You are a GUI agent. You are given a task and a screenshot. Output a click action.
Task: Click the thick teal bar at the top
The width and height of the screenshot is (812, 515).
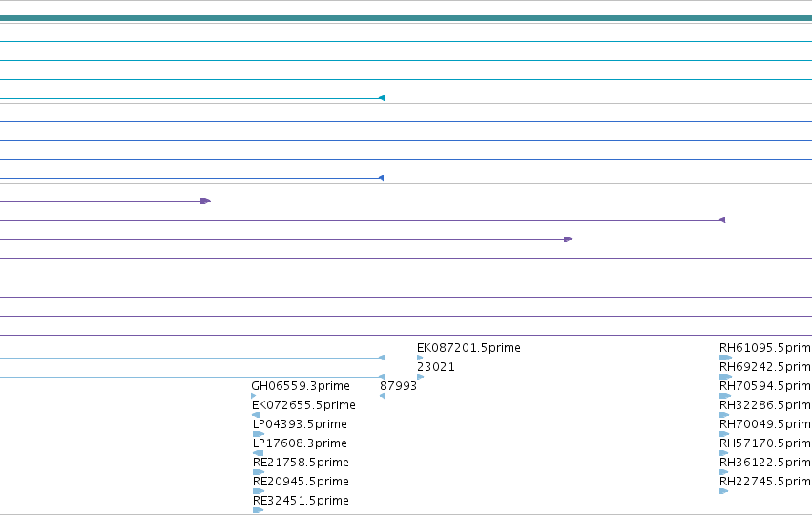click(x=406, y=19)
